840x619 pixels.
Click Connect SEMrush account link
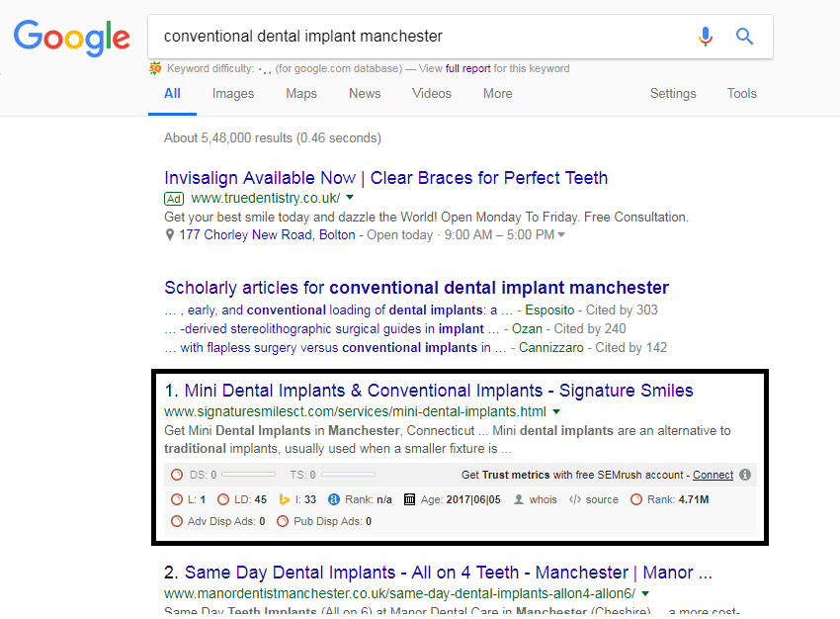click(x=713, y=475)
